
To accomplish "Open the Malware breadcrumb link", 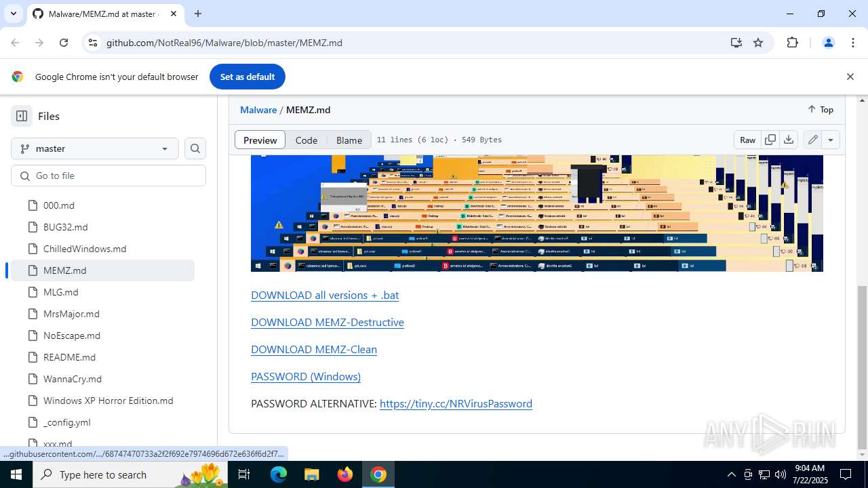I will 258,109.
